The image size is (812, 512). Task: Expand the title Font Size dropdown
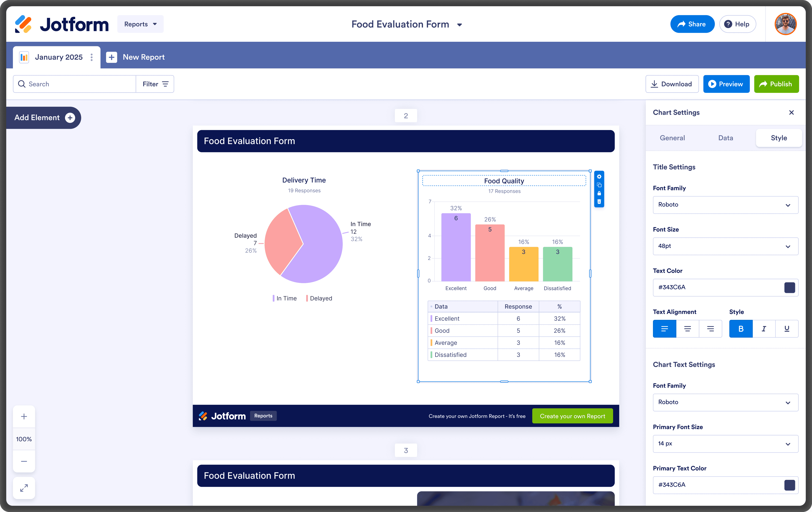point(725,246)
